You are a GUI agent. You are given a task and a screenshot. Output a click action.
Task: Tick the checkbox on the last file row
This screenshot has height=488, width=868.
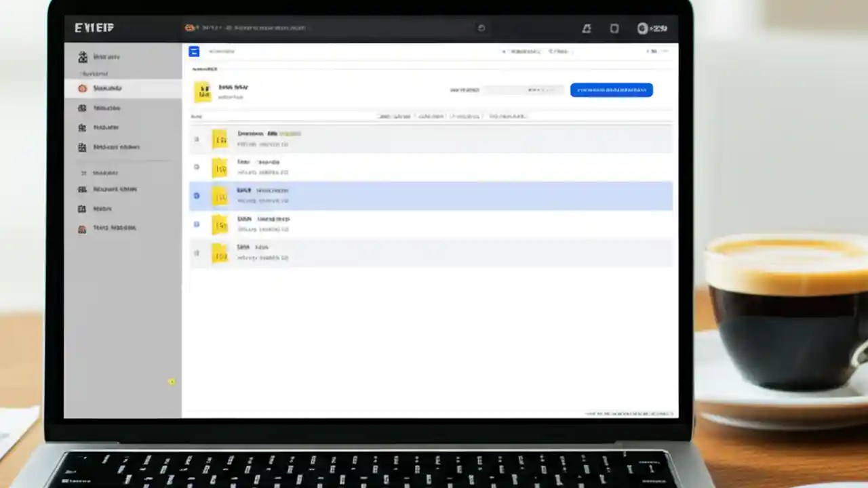[196, 252]
